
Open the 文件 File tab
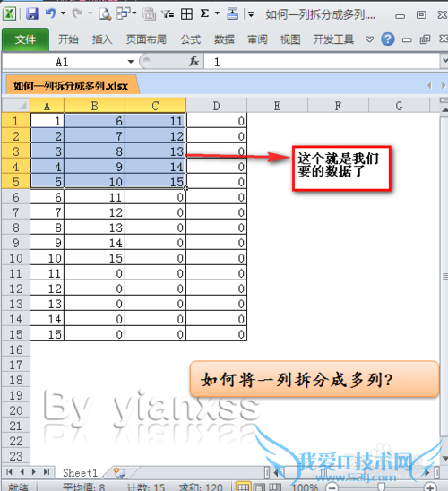(x=26, y=39)
